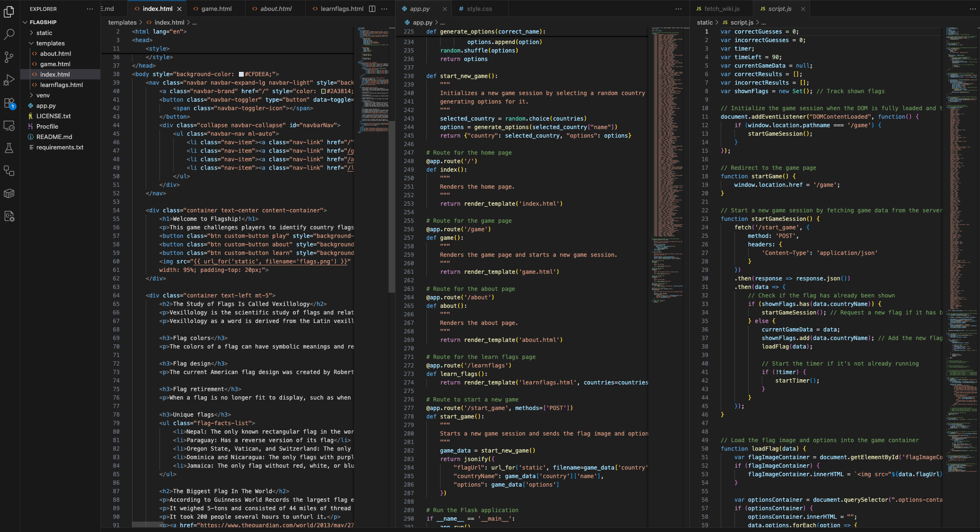
Task: Open learnflags.html in the file tree
Action: 61,85
